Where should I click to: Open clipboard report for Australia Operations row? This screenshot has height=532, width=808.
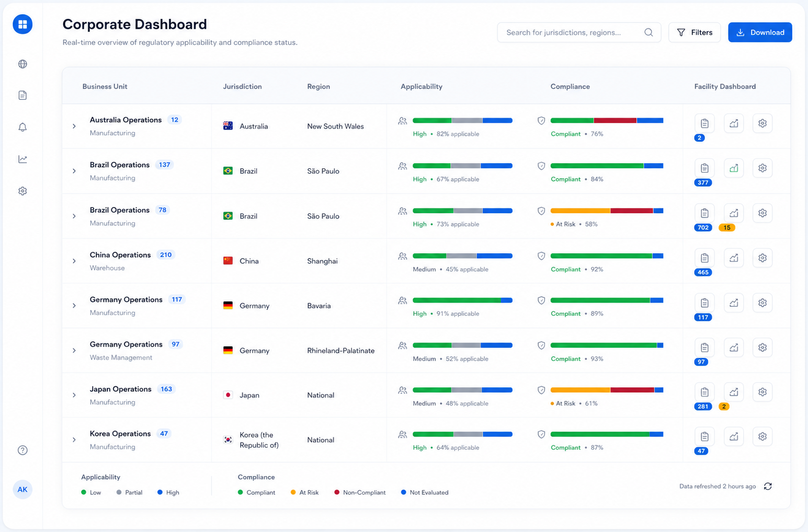(704, 123)
